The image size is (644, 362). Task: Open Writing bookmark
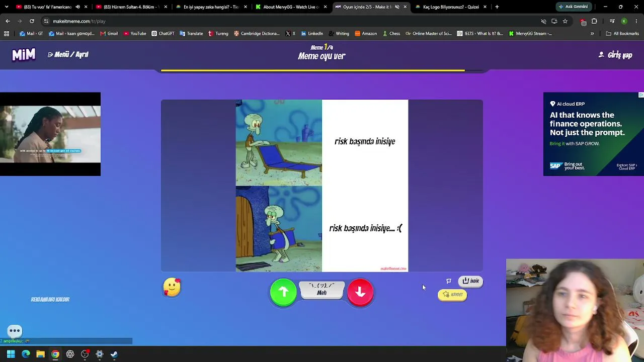coord(339,34)
